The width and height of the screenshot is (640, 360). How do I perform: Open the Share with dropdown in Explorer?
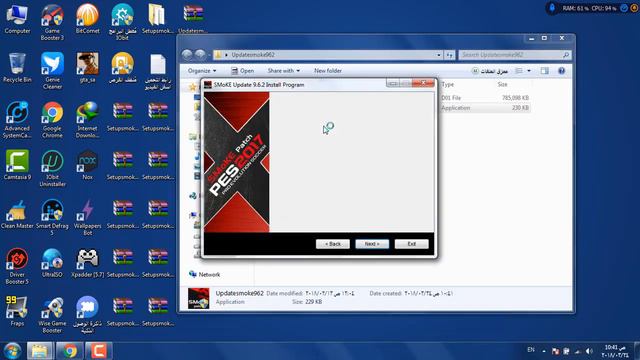(x=284, y=71)
